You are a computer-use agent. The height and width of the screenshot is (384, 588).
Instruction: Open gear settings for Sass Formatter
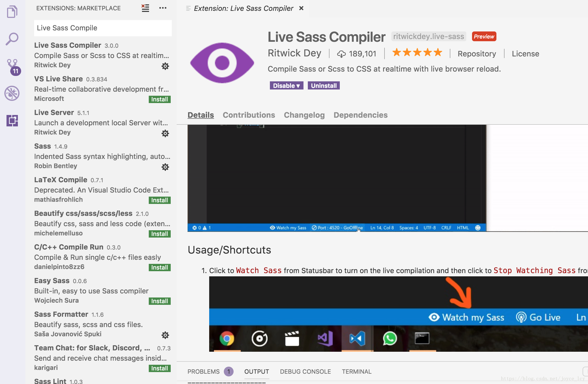(165, 335)
